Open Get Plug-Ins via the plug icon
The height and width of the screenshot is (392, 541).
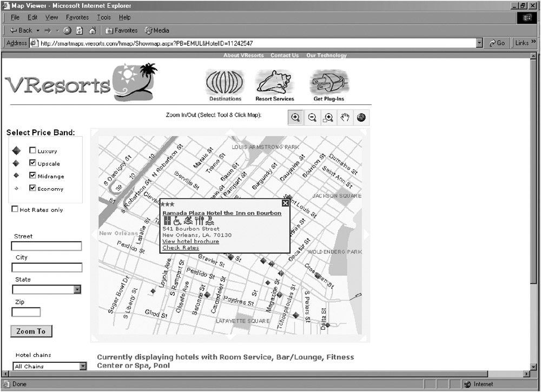pos(329,82)
